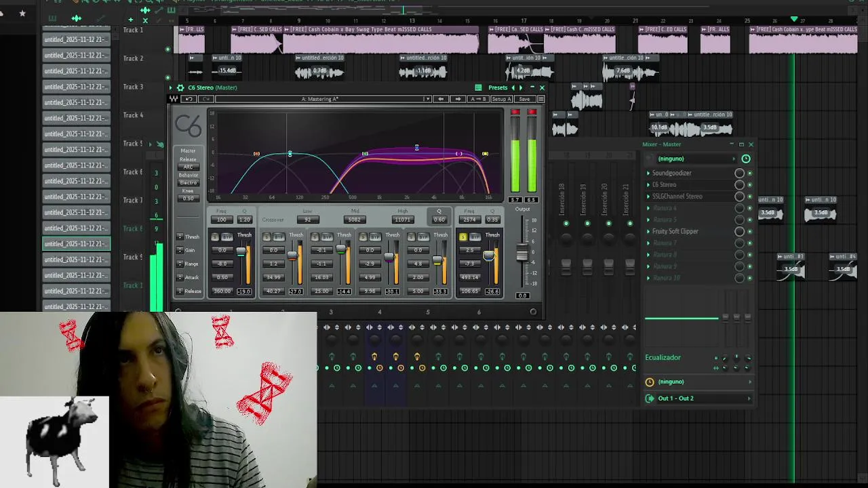Image resolution: width=868 pixels, height=488 pixels.
Task: Click the Waves logo in C6 toolbar
Action: pyautogui.click(x=174, y=99)
